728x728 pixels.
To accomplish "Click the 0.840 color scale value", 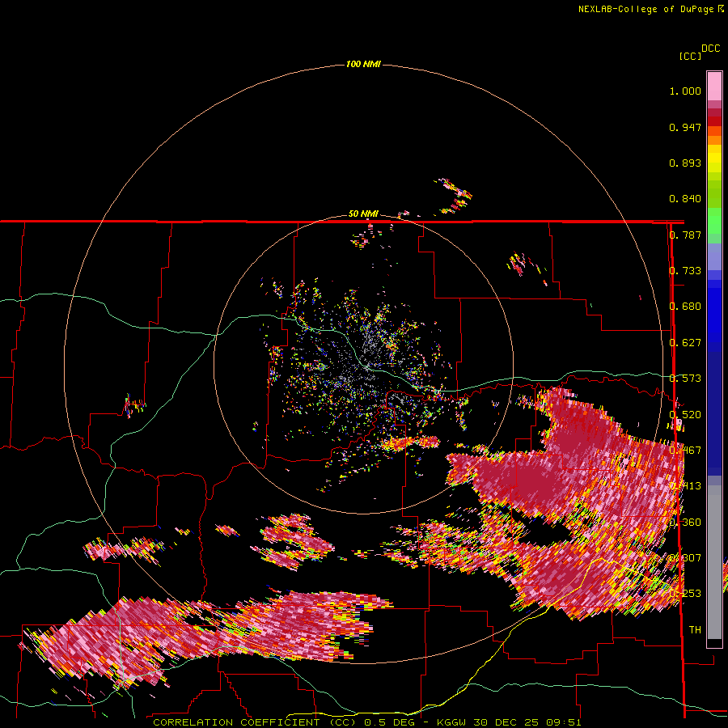I will 685,199.
